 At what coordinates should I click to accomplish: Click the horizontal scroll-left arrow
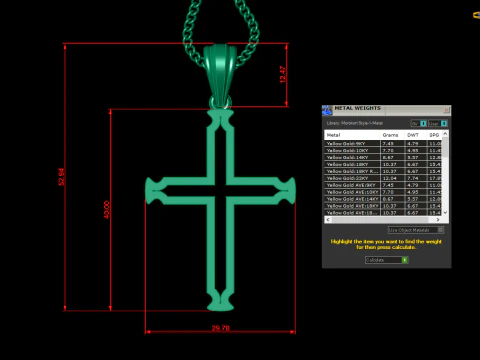click(x=328, y=220)
